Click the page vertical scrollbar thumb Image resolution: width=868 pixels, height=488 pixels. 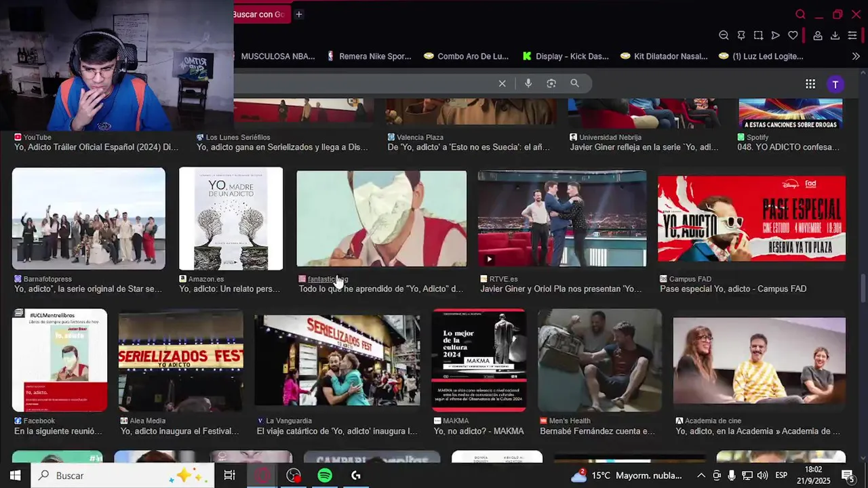(863, 289)
